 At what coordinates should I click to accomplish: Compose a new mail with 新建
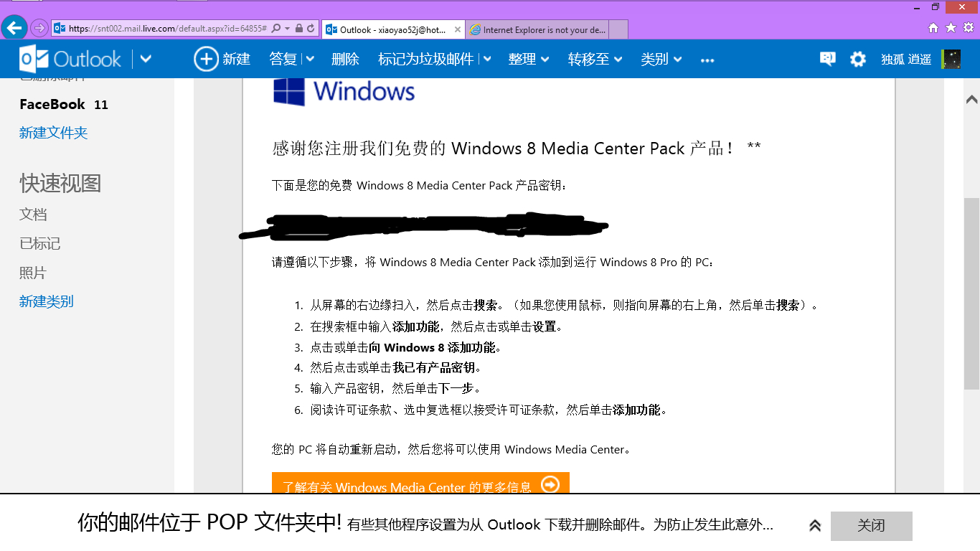(x=222, y=59)
